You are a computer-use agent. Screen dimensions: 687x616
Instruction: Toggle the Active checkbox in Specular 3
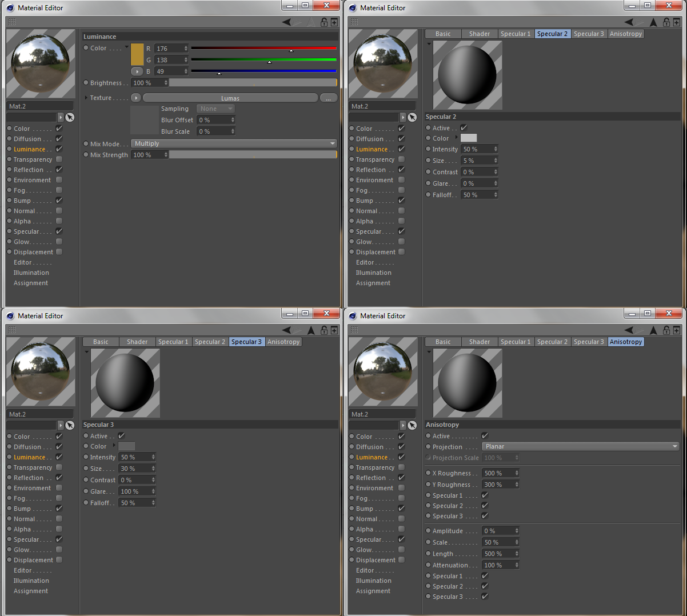121,435
